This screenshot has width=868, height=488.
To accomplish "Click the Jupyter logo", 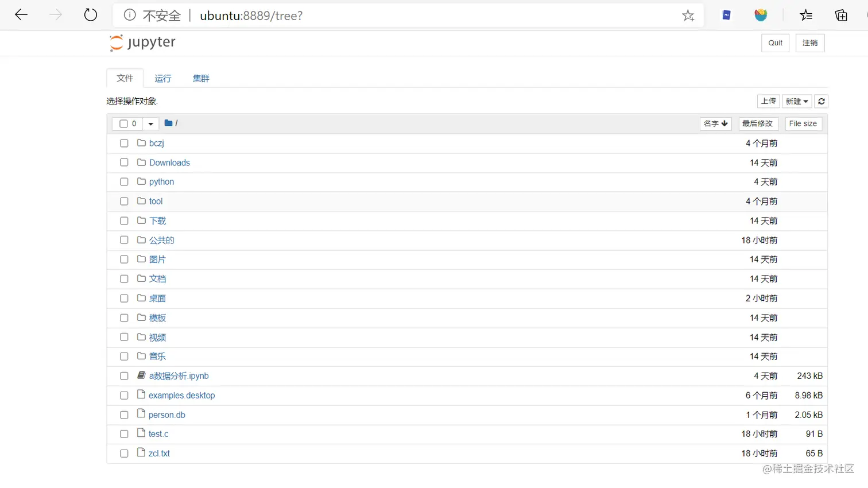I will pos(142,42).
